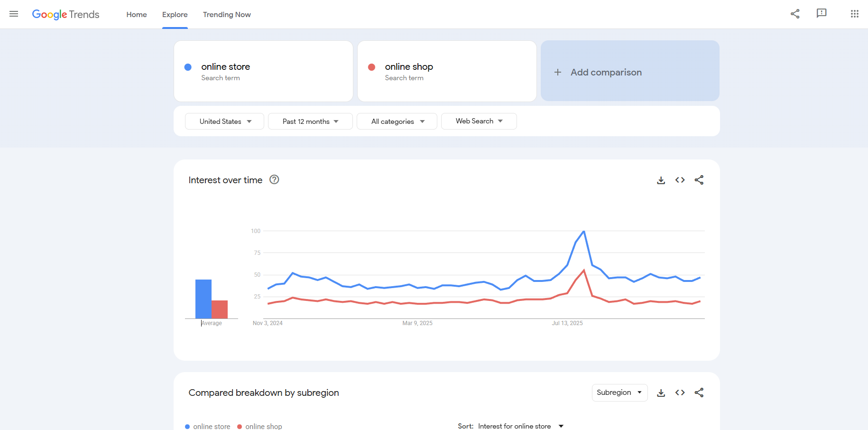Edit the online shop search term
Viewport: 868px width, 430px height.
tap(447, 71)
